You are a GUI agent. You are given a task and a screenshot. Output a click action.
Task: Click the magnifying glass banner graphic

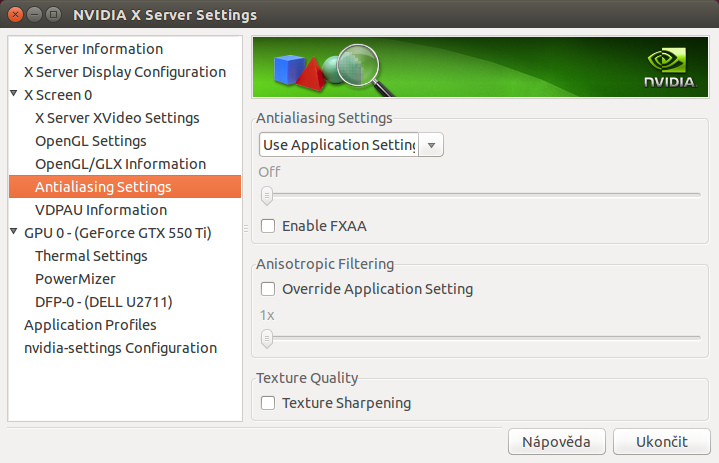(x=358, y=68)
